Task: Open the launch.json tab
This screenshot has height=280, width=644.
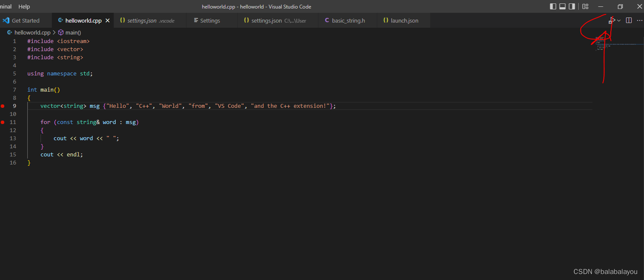Action: click(x=405, y=20)
